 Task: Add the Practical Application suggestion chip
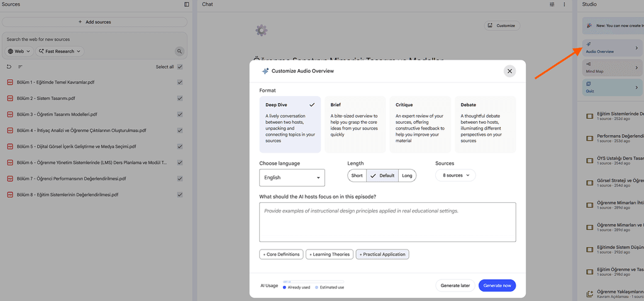click(x=382, y=254)
